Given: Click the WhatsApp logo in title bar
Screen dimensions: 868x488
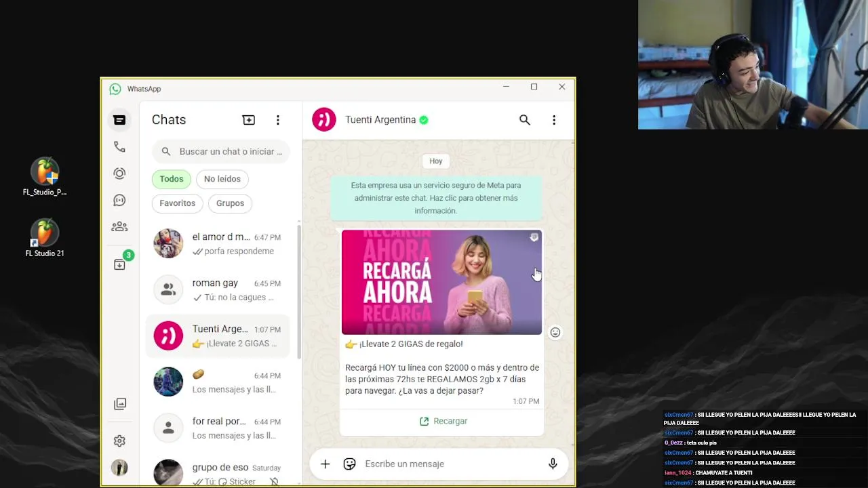Looking at the screenshot, I should click(115, 89).
